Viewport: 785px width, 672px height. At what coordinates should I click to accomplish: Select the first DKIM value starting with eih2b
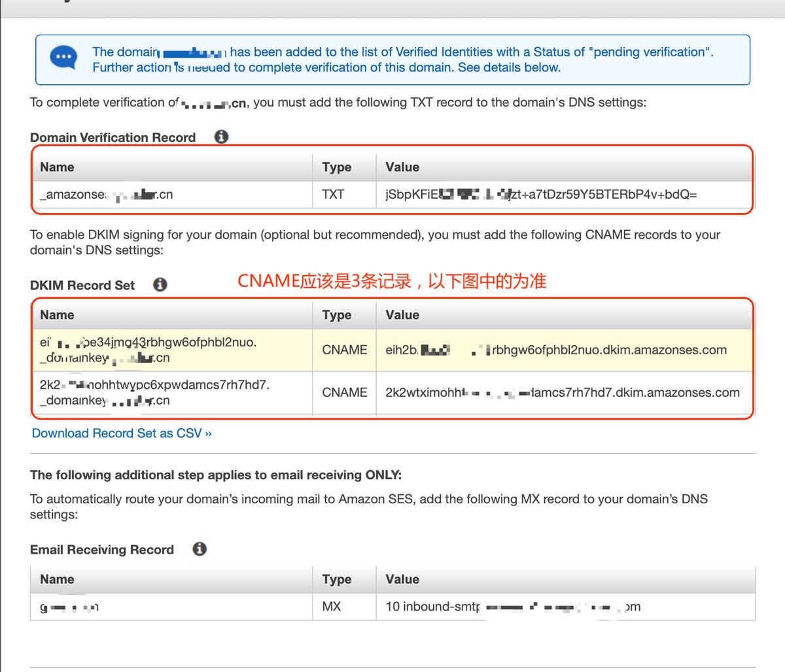tap(555, 350)
